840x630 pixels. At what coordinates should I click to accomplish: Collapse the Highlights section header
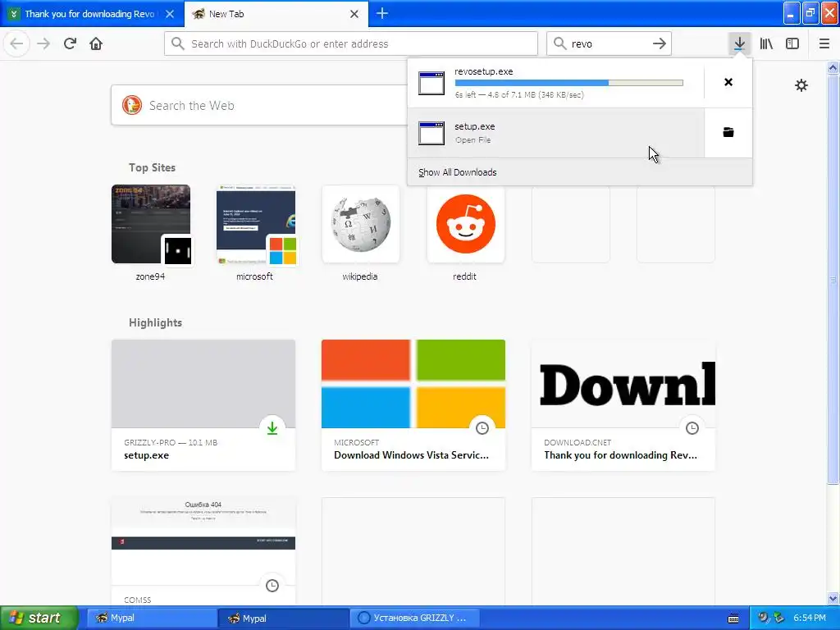pos(155,322)
